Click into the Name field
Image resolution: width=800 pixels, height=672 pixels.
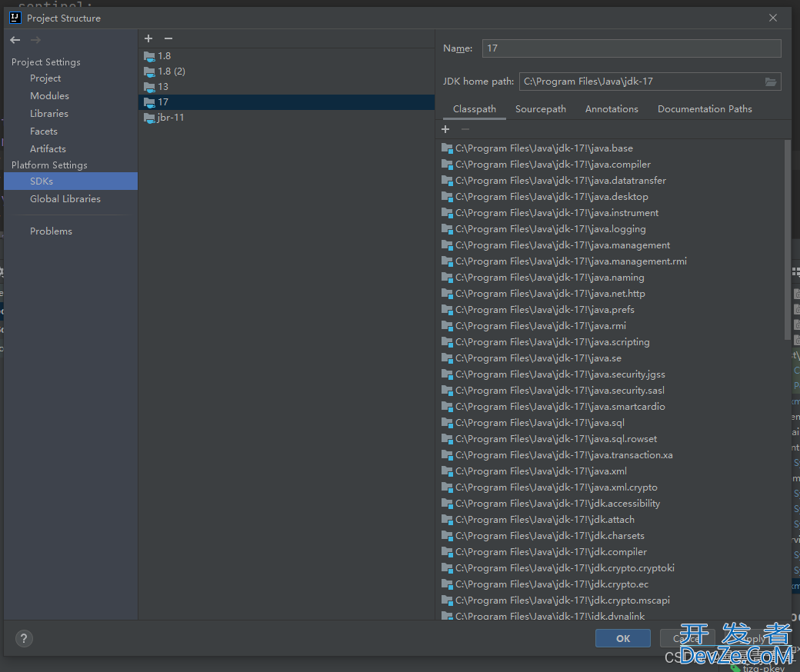click(x=632, y=48)
